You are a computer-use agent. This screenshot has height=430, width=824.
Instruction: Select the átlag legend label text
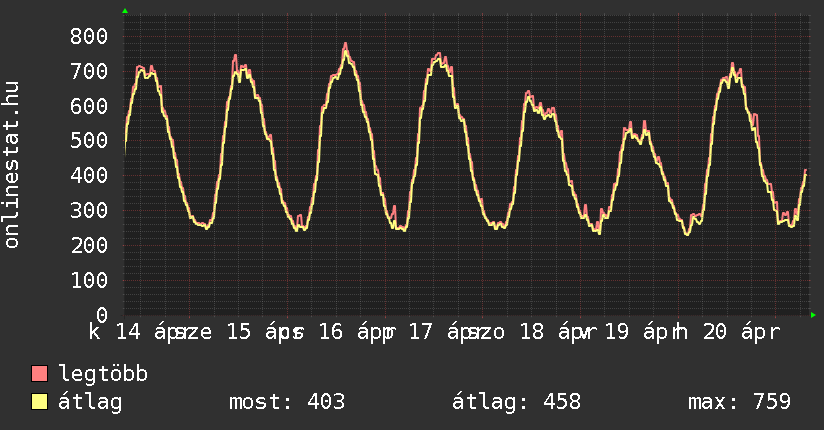click(x=91, y=403)
